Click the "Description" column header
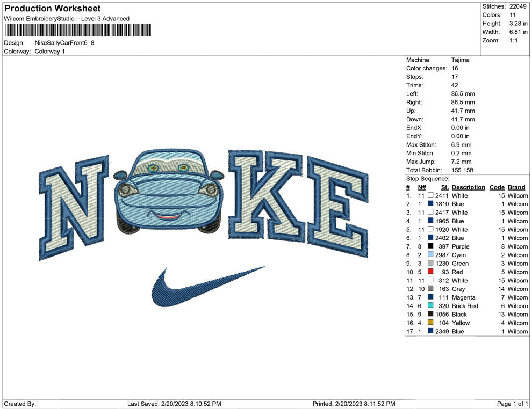 (469, 187)
